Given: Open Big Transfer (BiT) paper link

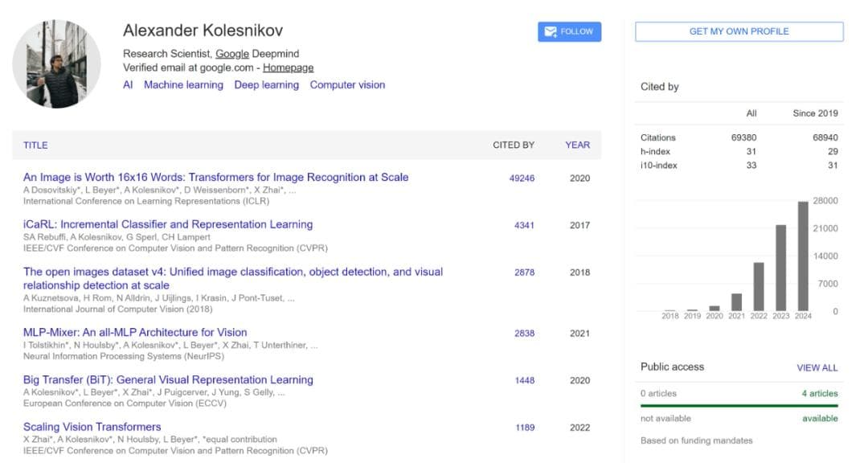Looking at the screenshot, I should (168, 380).
